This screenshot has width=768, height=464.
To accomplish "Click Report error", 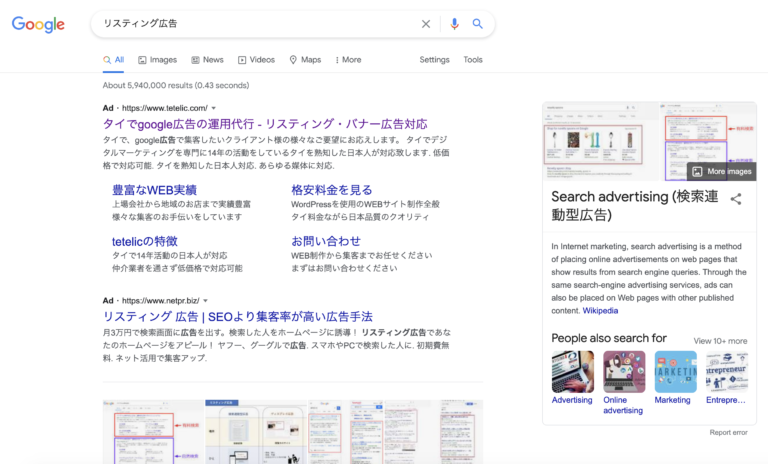I will coord(728,433).
